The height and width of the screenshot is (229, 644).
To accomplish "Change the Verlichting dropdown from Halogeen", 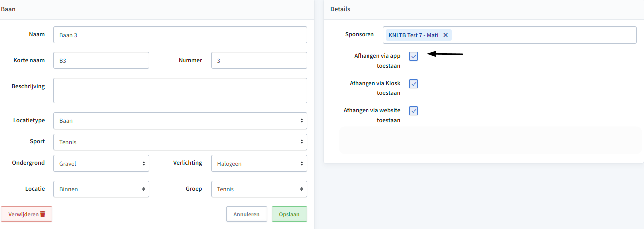I will pos(259,163).
